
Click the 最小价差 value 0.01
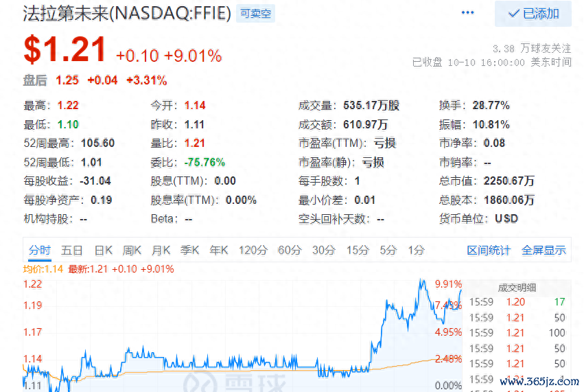pyautogui.click(x=364, y=200)
